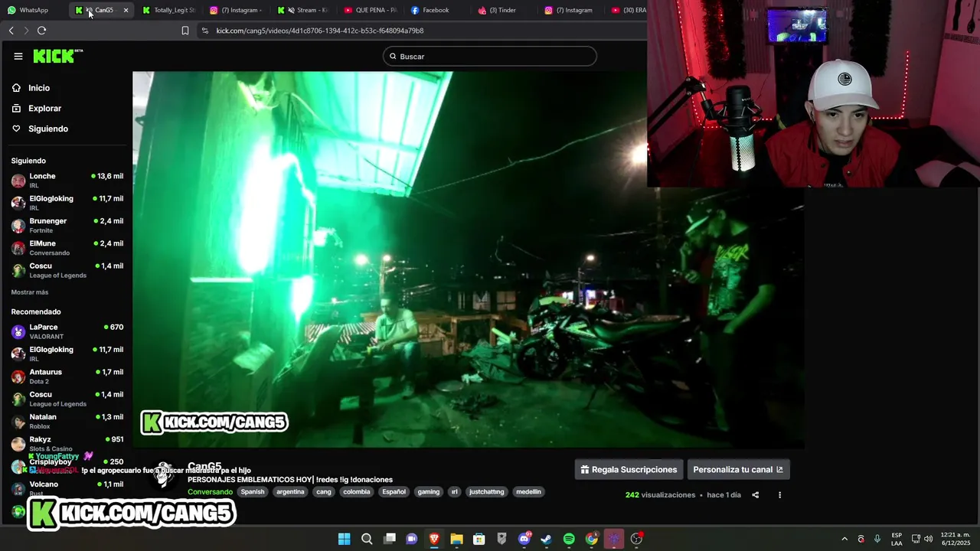Open Lonche's IRL channel
Image resolution: width=980 pixels, height=551 pixels.
67,181
